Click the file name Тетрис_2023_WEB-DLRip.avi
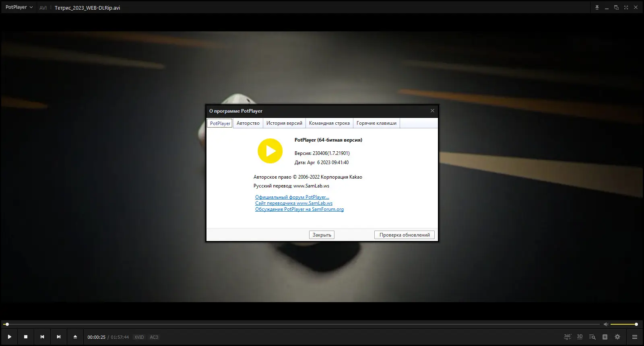644x346 pixels. [87, 8]
